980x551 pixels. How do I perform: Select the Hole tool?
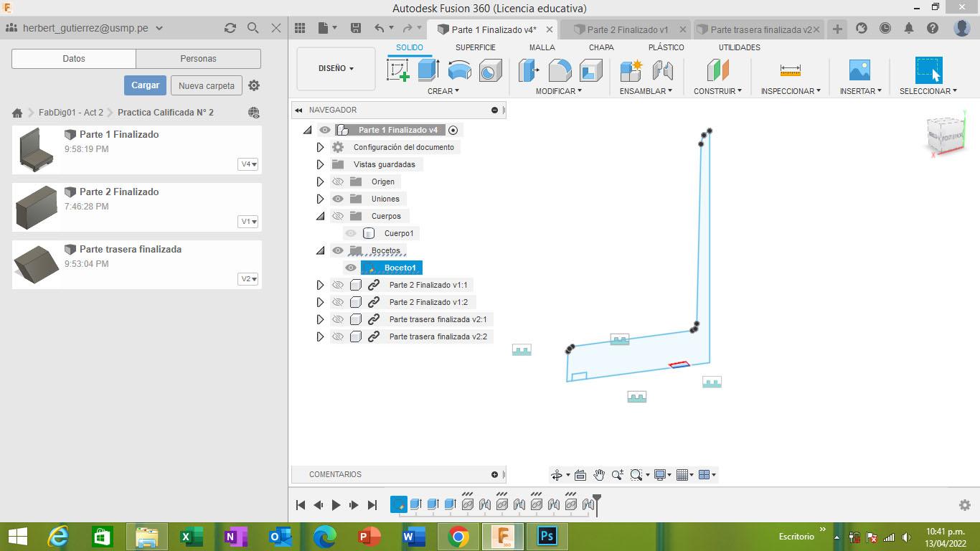point(491,70)
